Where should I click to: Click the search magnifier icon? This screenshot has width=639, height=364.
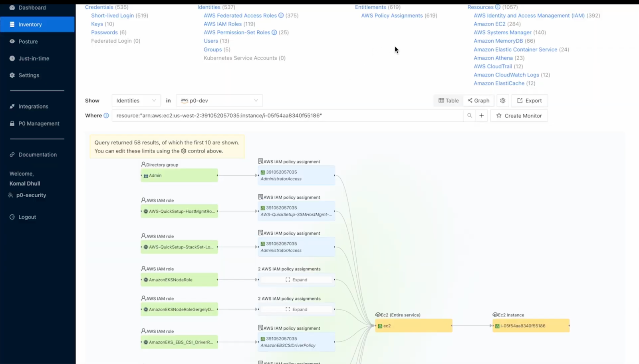click(x=470, y=116)
